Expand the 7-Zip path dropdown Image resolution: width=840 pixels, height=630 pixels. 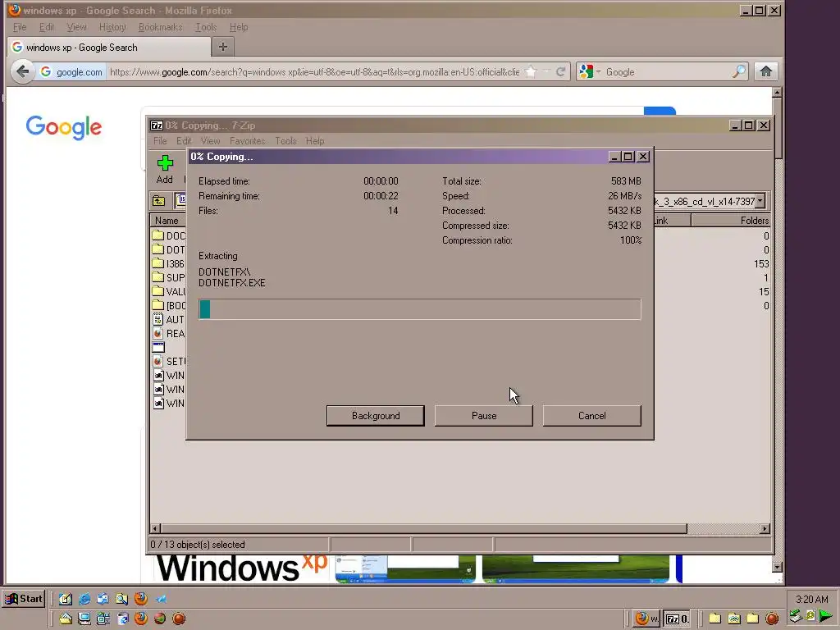click(760, 201)
